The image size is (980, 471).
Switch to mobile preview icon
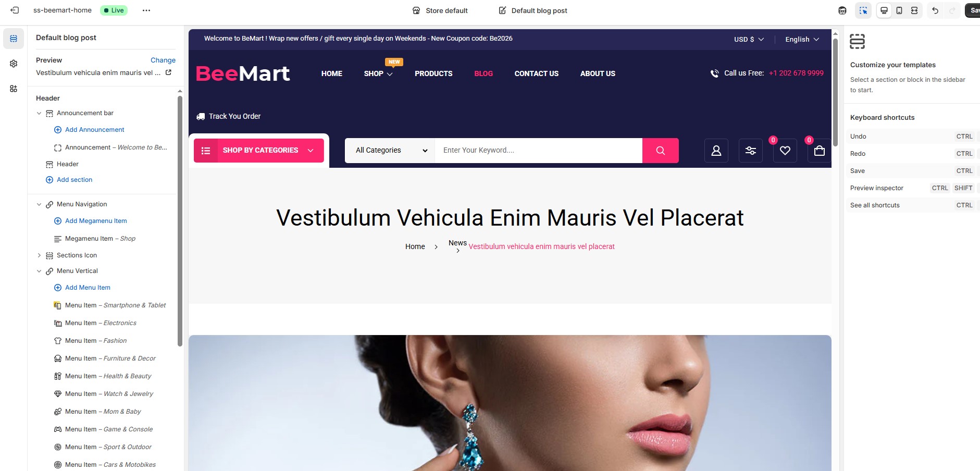coord(899,10)
